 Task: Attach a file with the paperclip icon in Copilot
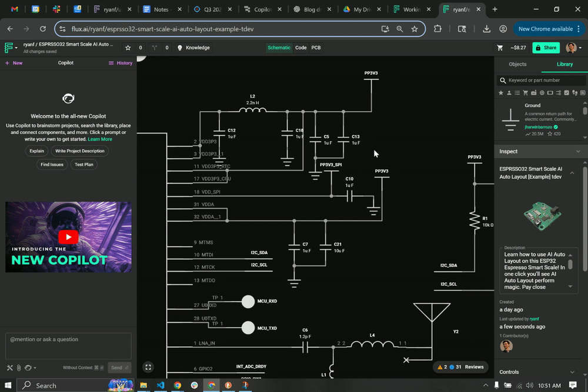point(19,367)
